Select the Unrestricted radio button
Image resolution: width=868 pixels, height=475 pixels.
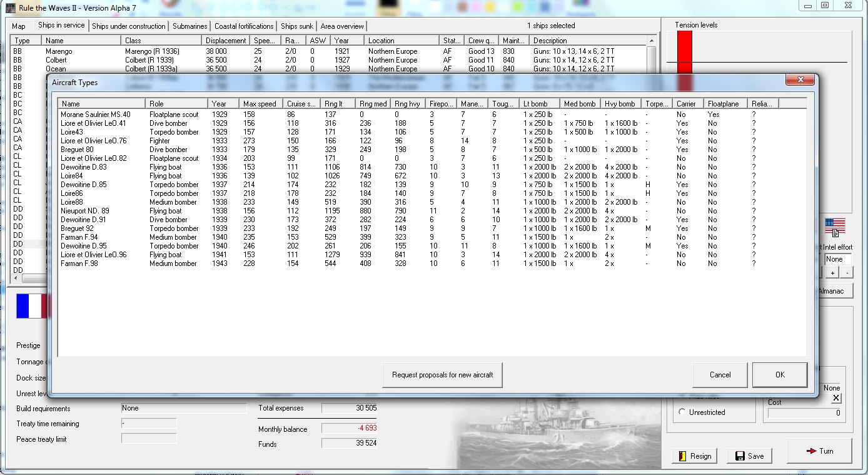click(x=682, y=412)
